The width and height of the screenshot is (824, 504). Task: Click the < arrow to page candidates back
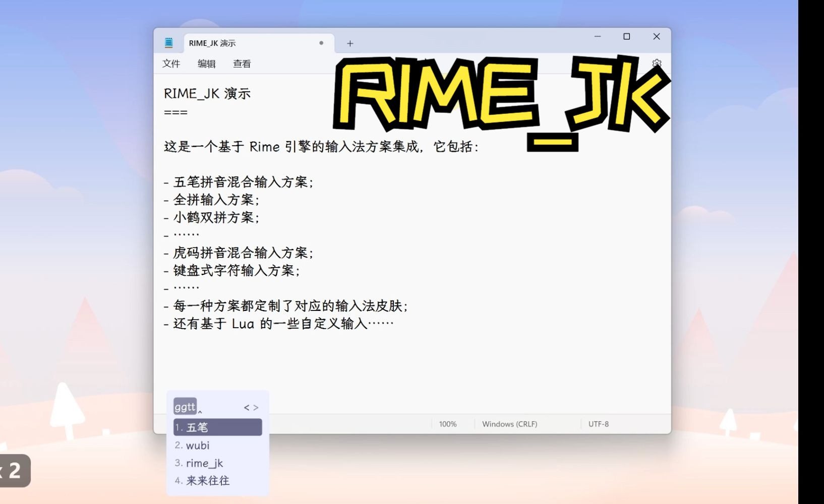pyautogui.click(x=246, y=407)
